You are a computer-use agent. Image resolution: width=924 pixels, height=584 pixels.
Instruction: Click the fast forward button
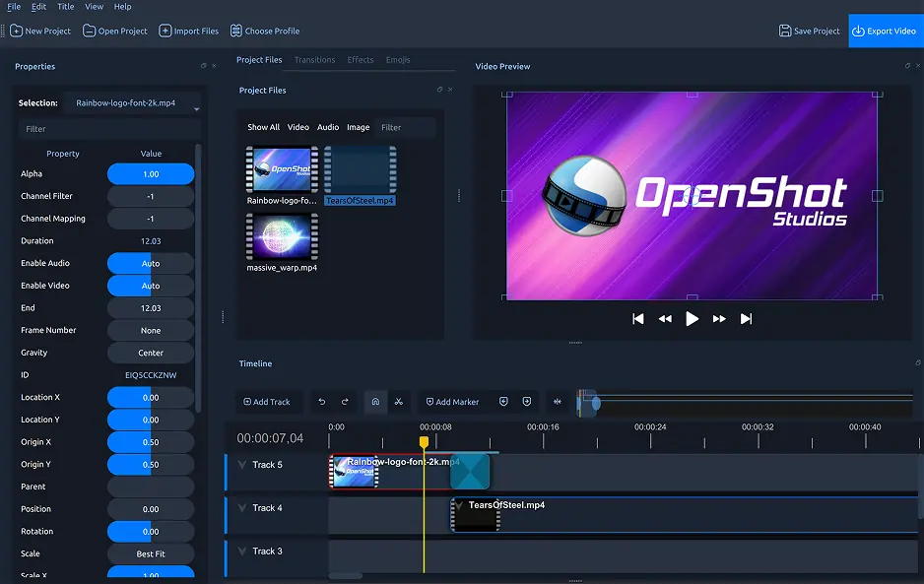tap(719, 319)
